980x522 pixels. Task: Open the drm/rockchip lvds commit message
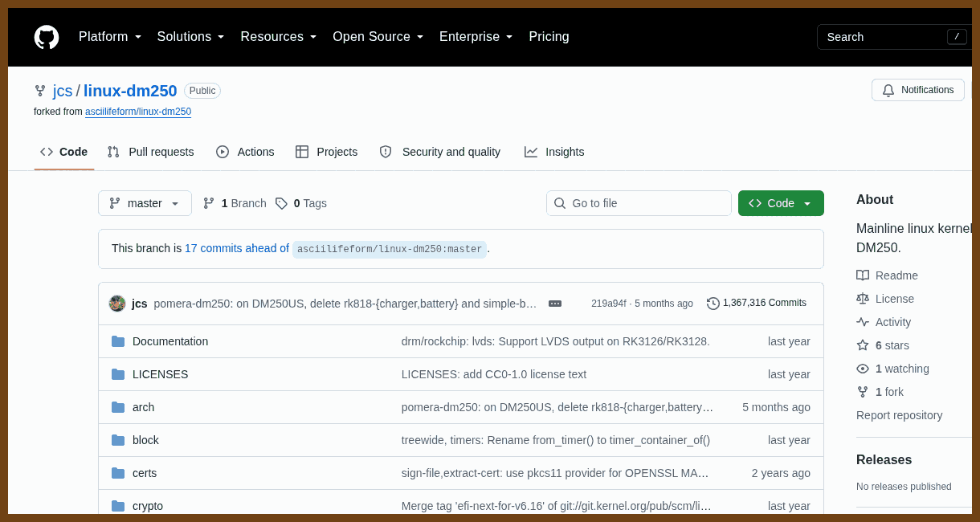pyautogui.click(x=556, y=341)
